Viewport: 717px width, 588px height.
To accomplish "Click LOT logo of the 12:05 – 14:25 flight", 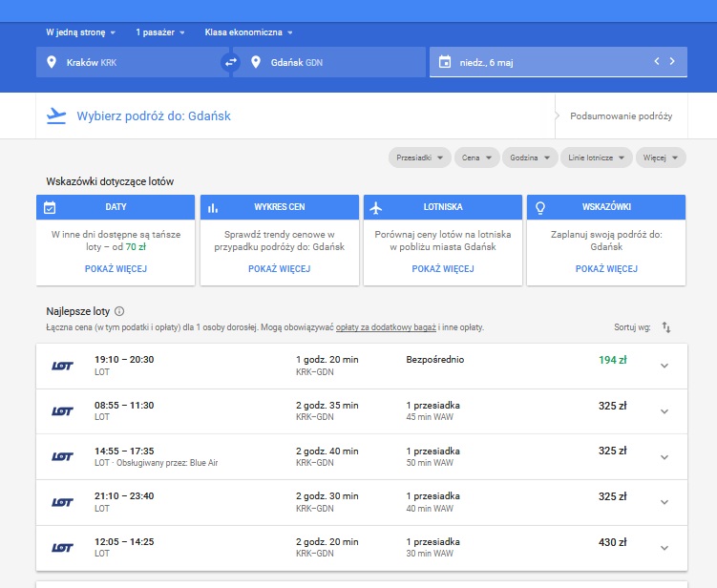I will 62,548.
